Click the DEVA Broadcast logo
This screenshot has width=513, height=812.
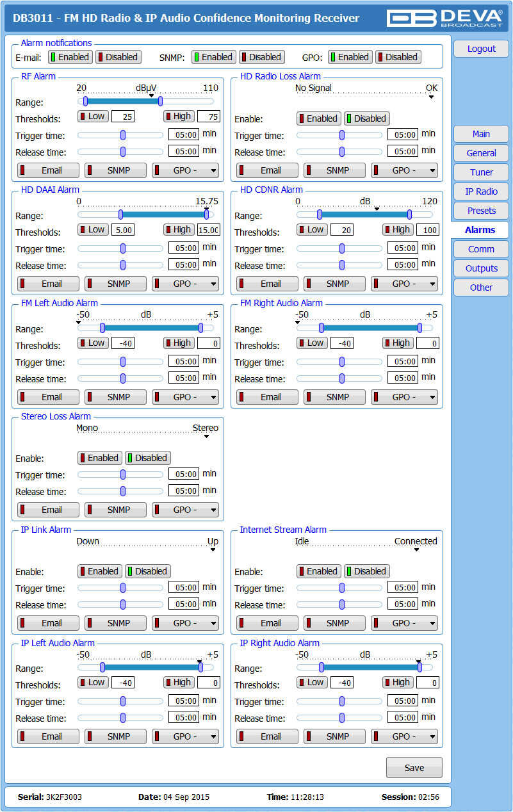pos(446,17)
